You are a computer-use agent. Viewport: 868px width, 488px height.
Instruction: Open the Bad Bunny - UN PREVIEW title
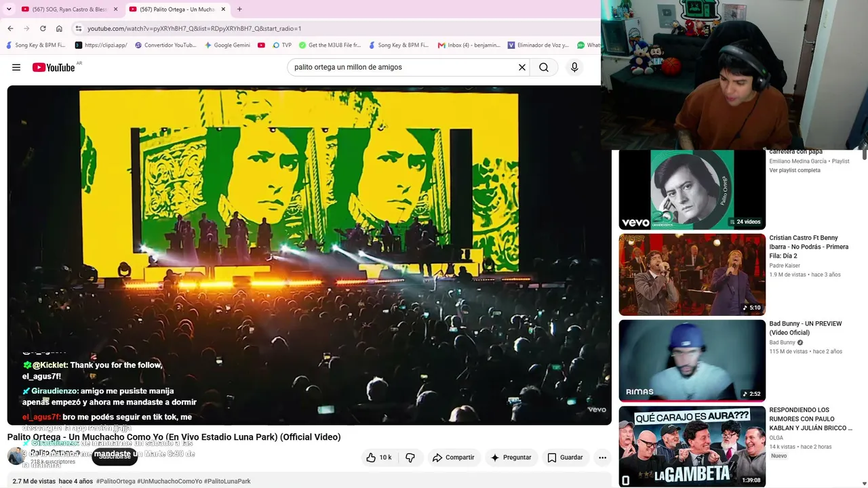tap(806, 328)
